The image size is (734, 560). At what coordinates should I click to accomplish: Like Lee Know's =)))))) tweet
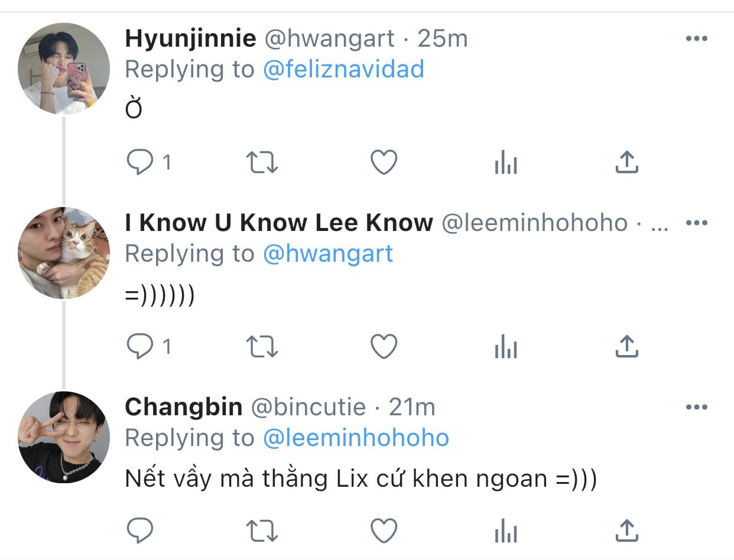(x=384, y=347)
